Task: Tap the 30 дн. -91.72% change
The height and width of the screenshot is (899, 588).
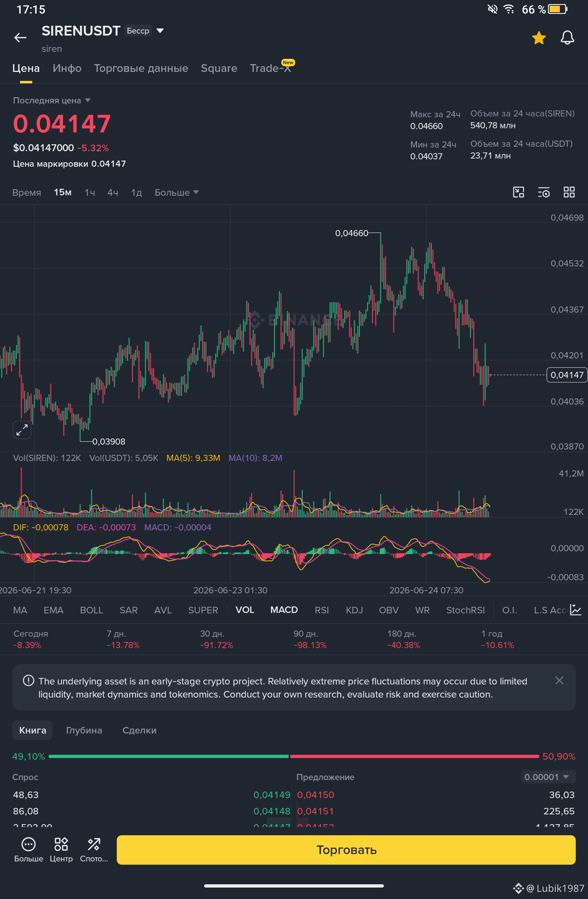Action: point(216,640)
